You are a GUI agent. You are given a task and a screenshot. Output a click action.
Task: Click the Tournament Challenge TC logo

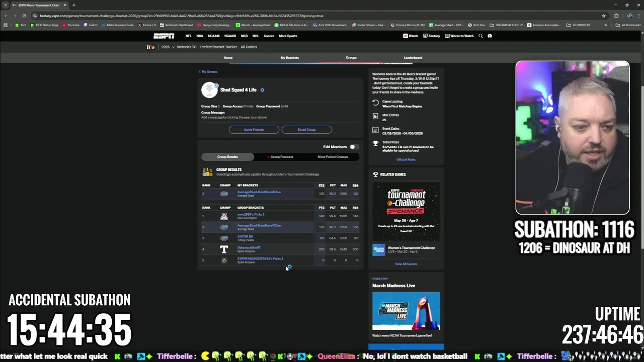coord(150,47)
